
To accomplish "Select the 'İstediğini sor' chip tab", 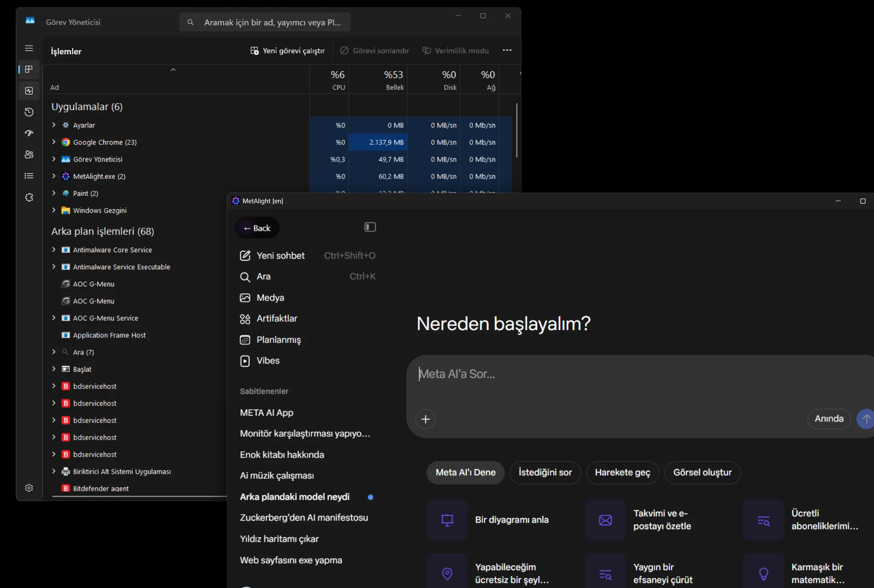I will click(545, 473).
